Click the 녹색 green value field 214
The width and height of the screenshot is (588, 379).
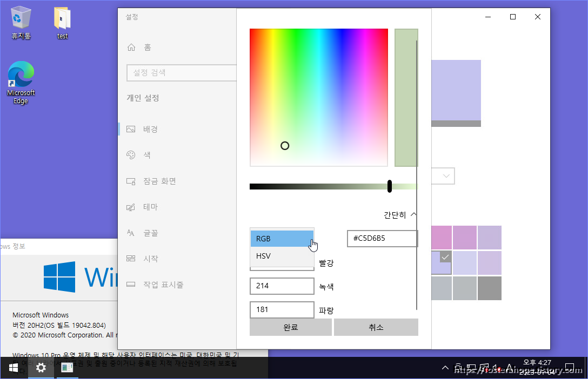(282, 286)
